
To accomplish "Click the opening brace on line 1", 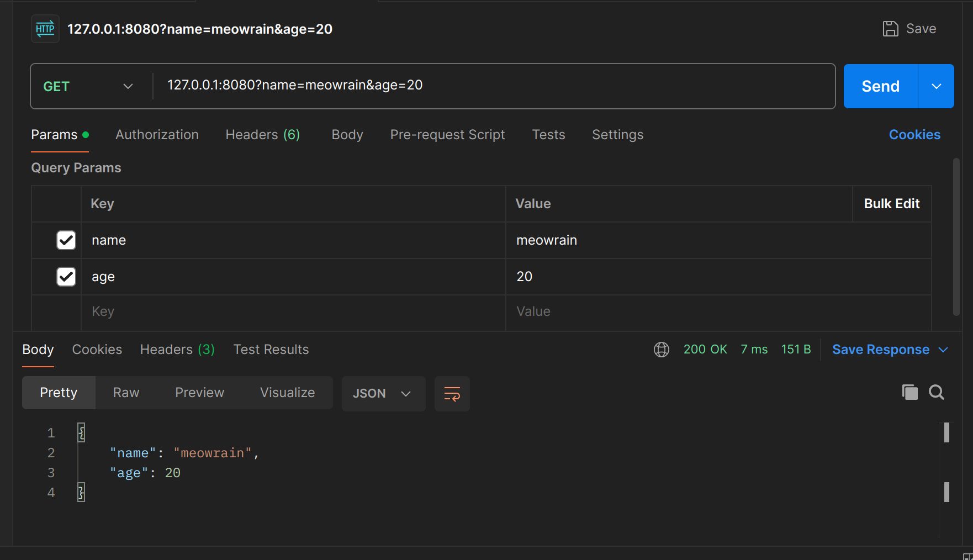I will 81,432.
